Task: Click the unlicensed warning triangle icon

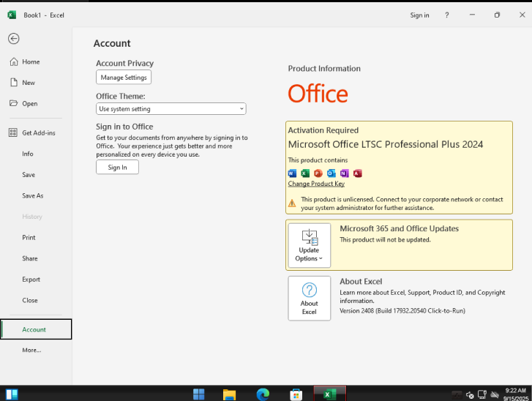Action: 292,203
